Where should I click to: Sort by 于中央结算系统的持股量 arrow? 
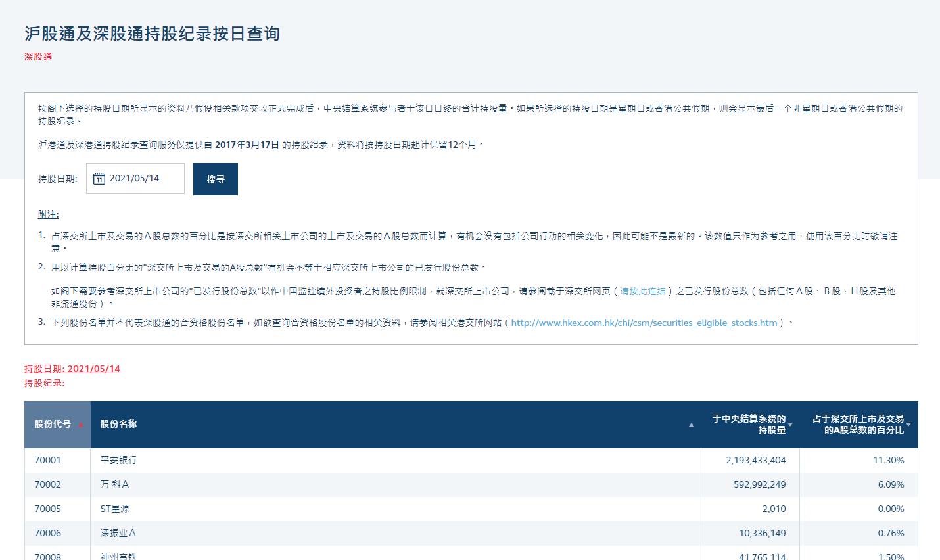(x=790, y=425)
